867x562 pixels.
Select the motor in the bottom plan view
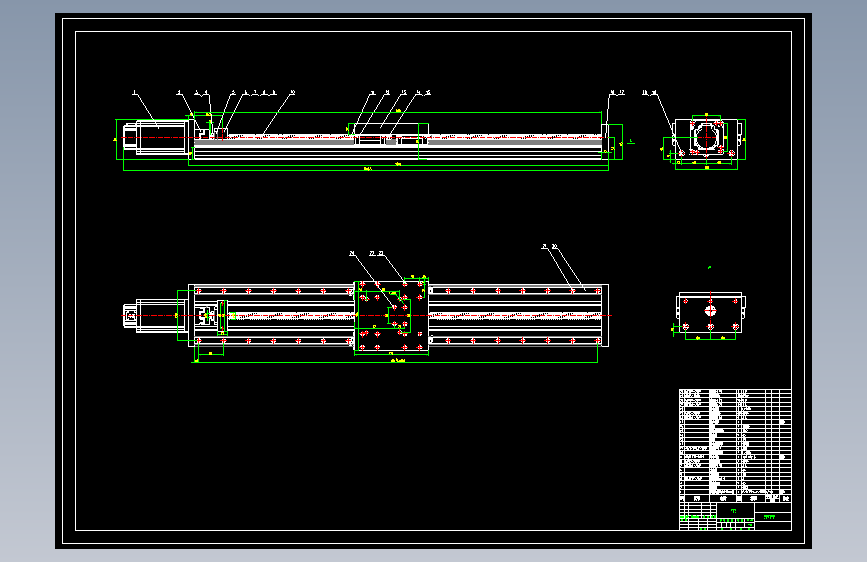click(x=155, y=316)
